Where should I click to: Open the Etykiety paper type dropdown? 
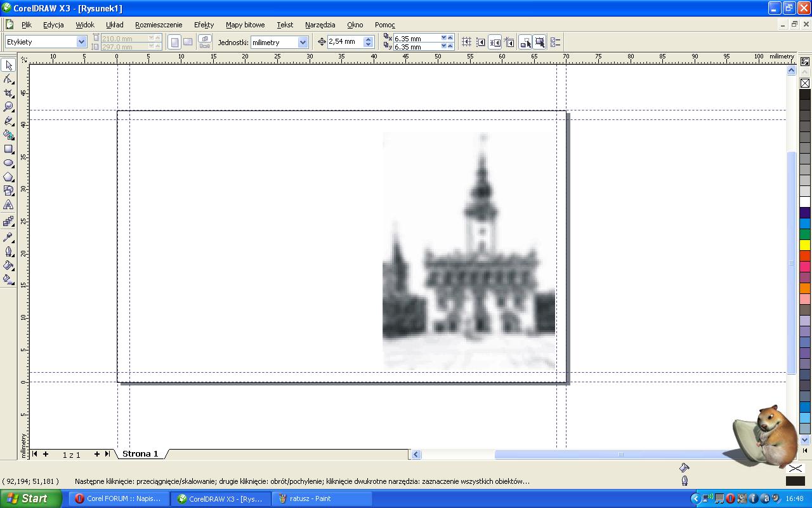[x=81, y=42]
